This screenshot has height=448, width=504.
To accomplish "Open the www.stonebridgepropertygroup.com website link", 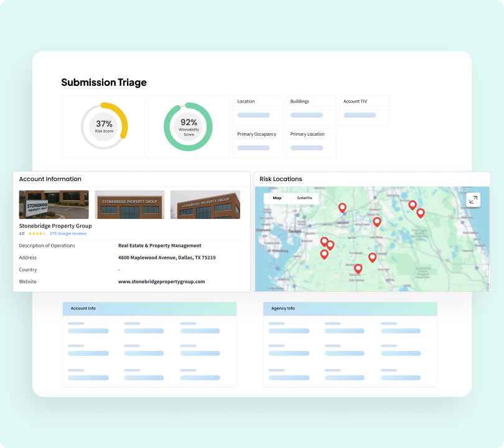I will [x=161, y=282].
